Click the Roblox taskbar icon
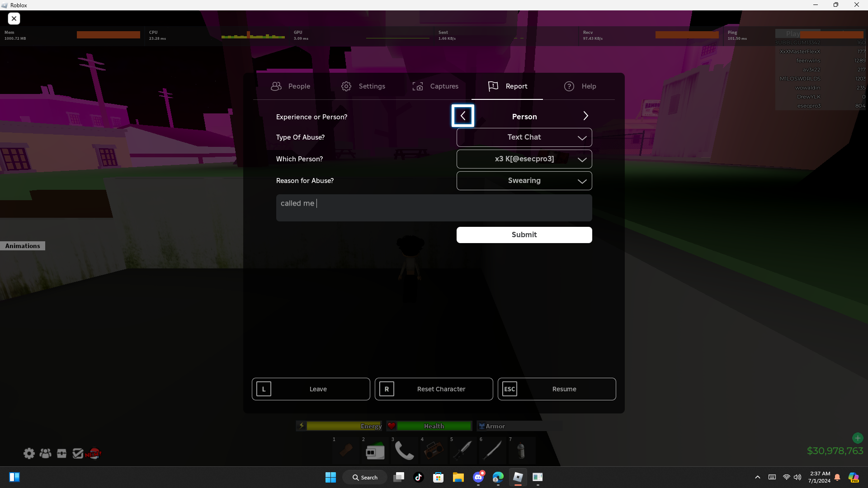The height and width of the screenshot is (488, 868). pos(518,477)
